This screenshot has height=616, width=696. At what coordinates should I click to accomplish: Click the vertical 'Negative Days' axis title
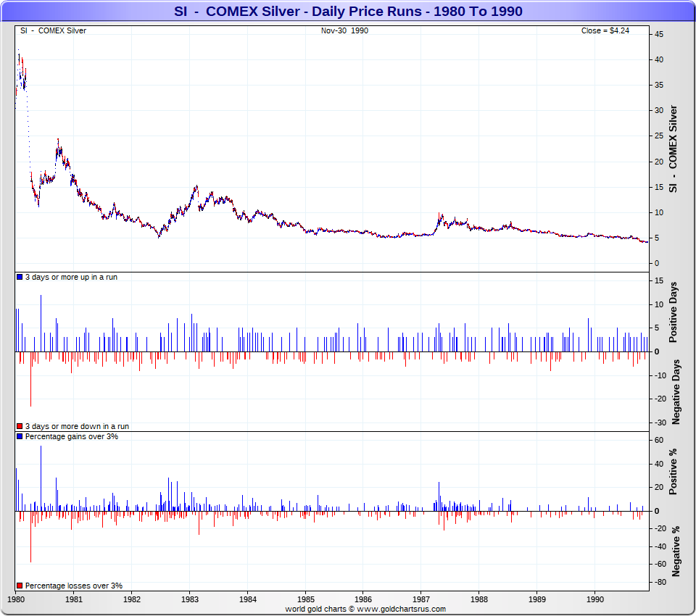coord(676,391)
